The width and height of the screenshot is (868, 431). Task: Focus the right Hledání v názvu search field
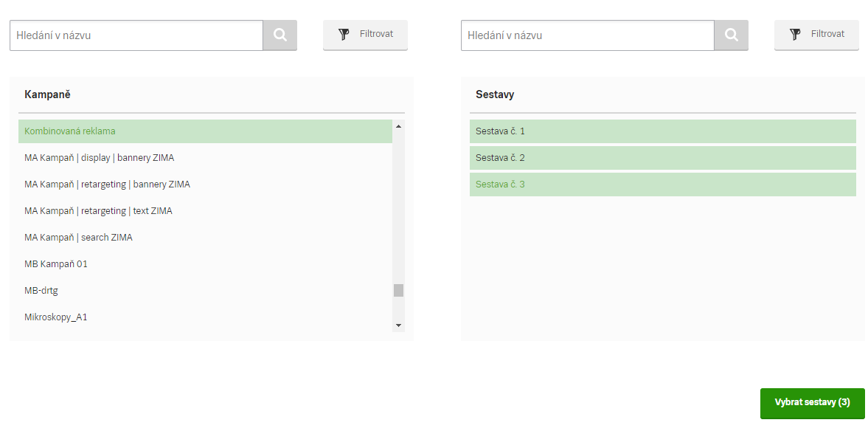click(x=587, y=35)
